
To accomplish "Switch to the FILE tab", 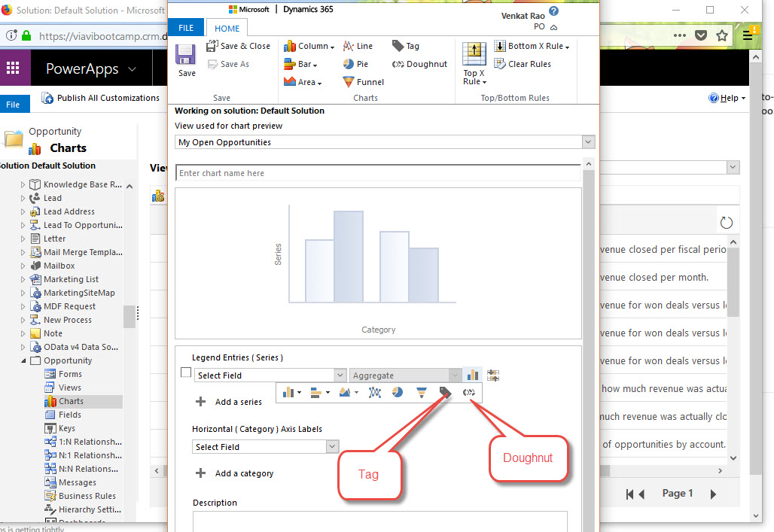I will click(185, 29).
